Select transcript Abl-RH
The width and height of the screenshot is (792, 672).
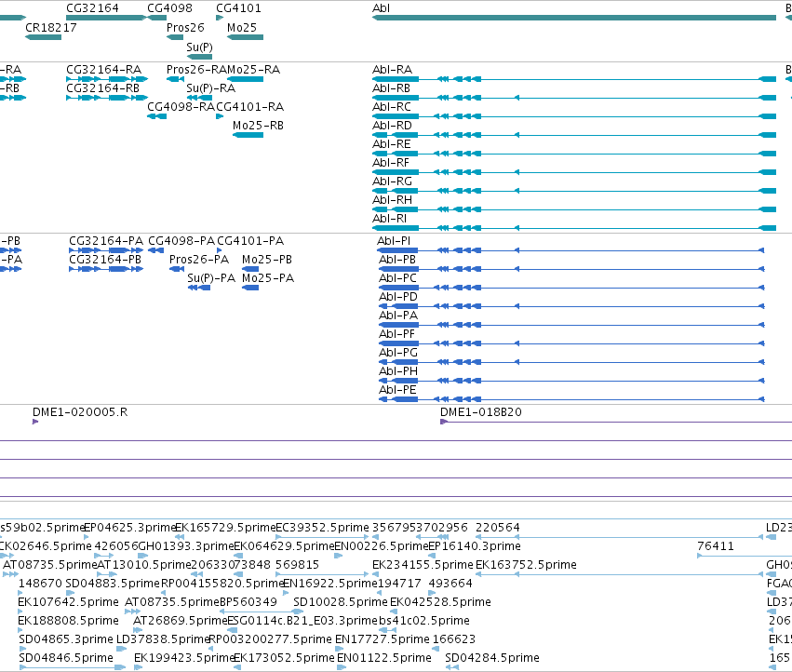(574, 209)
